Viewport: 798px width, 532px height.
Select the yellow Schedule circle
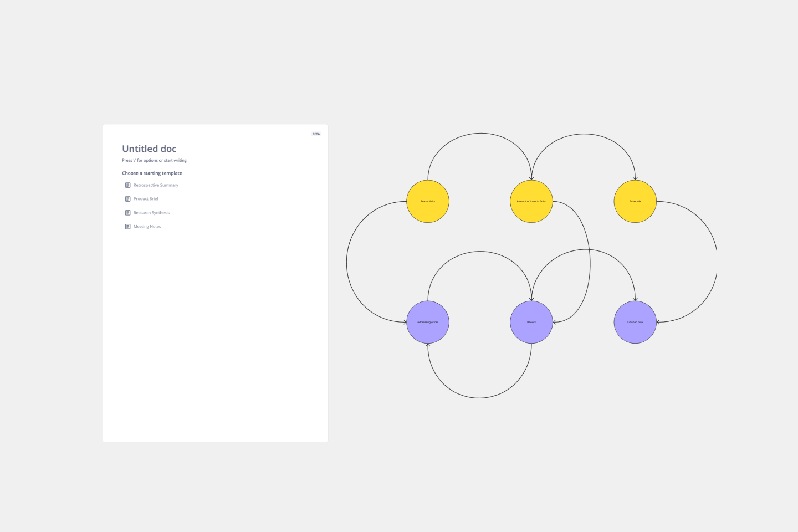tap(635, 201)
